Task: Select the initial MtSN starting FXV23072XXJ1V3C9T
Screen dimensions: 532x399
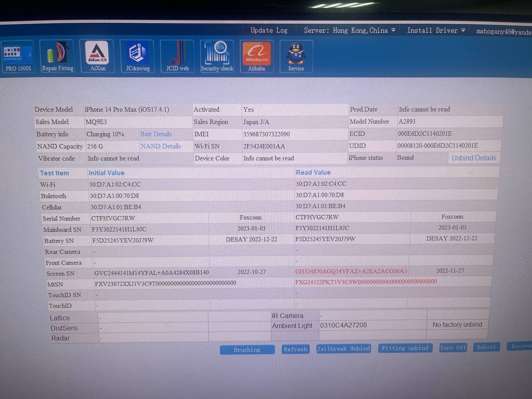Action: [x=165, y=283]
